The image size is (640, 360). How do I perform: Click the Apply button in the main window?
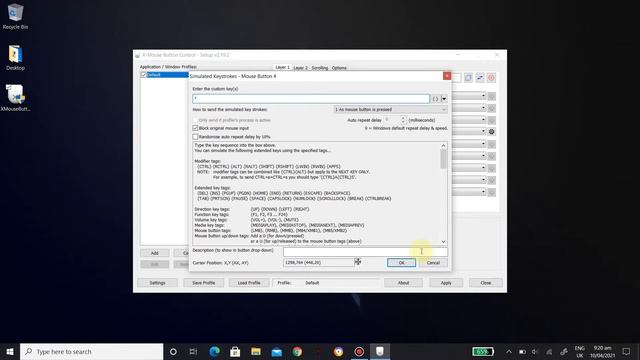point(446,283)
